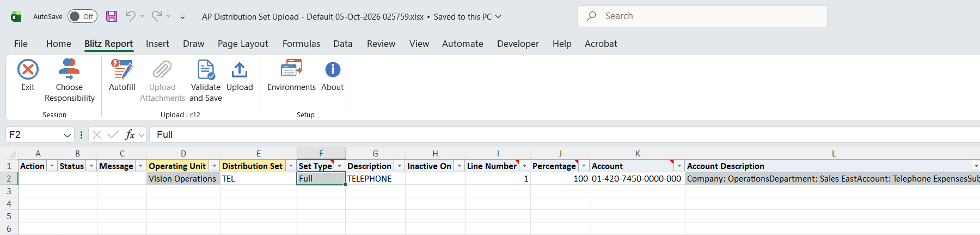Click the Redo arrow

pos(156,16)
